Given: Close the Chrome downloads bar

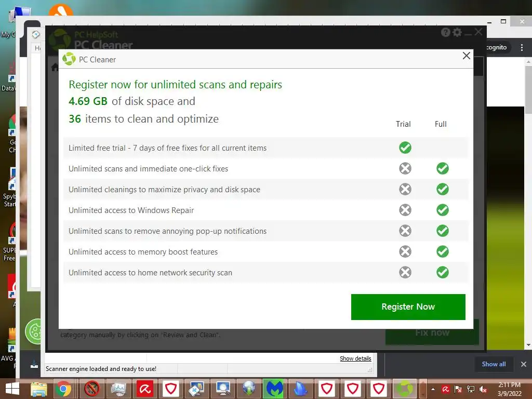Looking at the screenshot, I should [524, 364].
